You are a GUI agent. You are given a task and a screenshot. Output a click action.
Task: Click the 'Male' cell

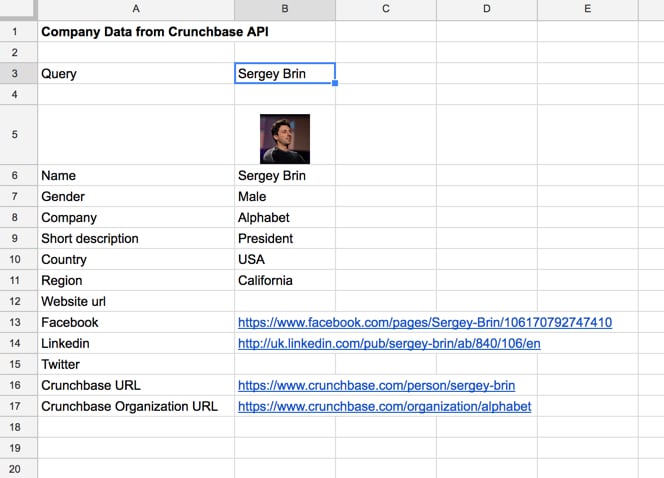coord(285,196)
